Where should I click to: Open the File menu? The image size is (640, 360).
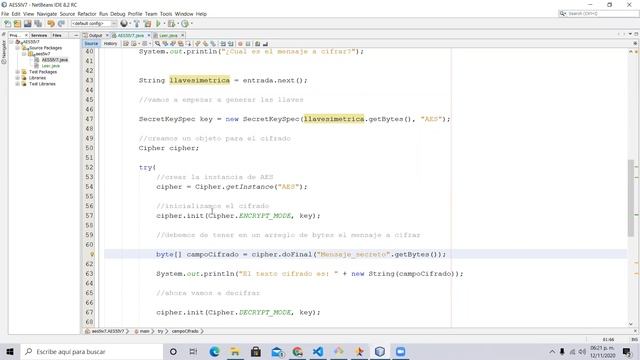(x=5, y=14)
